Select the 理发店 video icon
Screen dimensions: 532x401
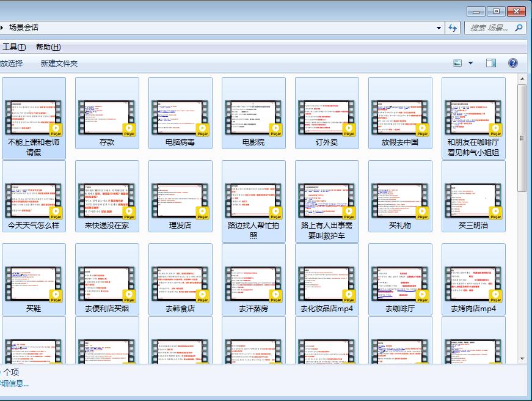point(180,200)
